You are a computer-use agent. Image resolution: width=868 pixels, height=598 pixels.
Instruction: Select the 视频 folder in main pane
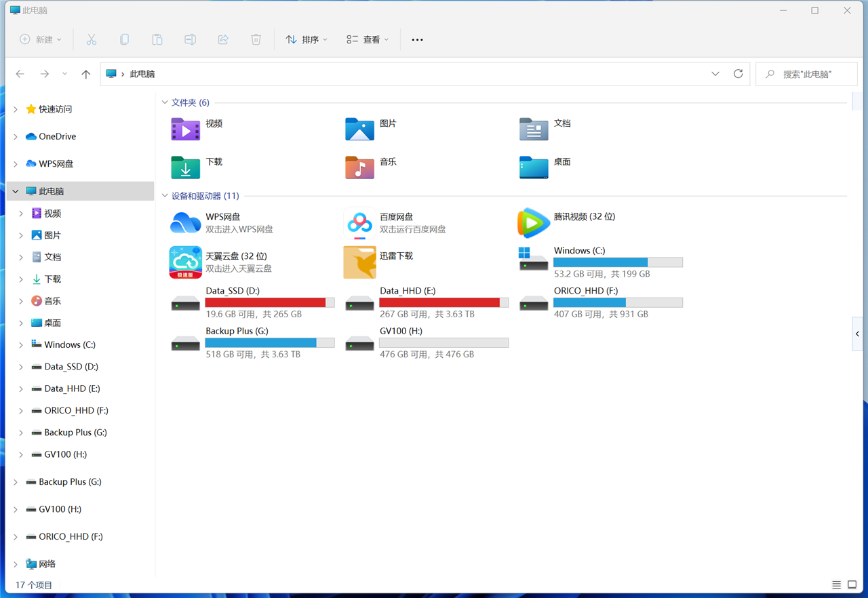pos(197,129)
